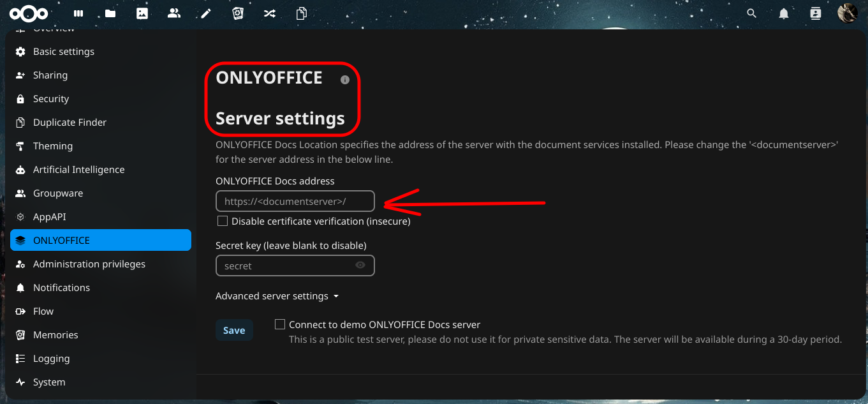Viewport: 868px width, 404px height.
Task: Open the Memories app icon in the top bar
Action: (238, 13)
